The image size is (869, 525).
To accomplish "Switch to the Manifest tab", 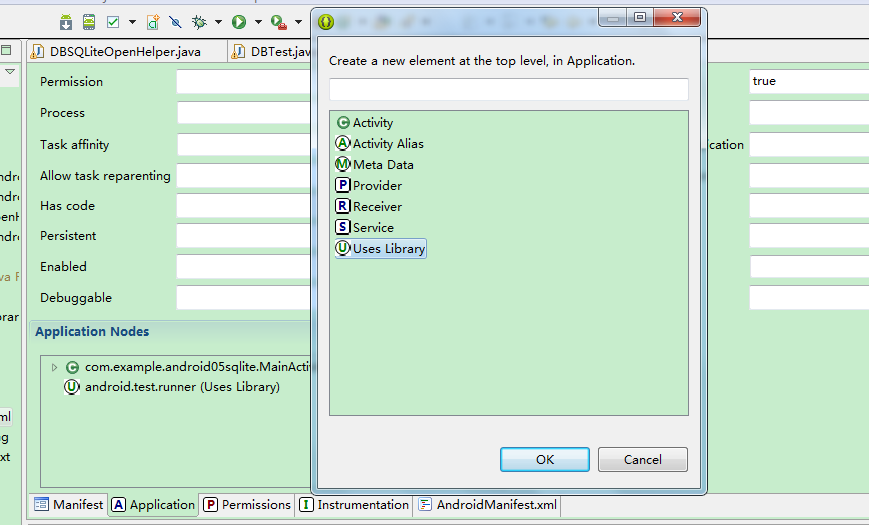I will [68, 504].
